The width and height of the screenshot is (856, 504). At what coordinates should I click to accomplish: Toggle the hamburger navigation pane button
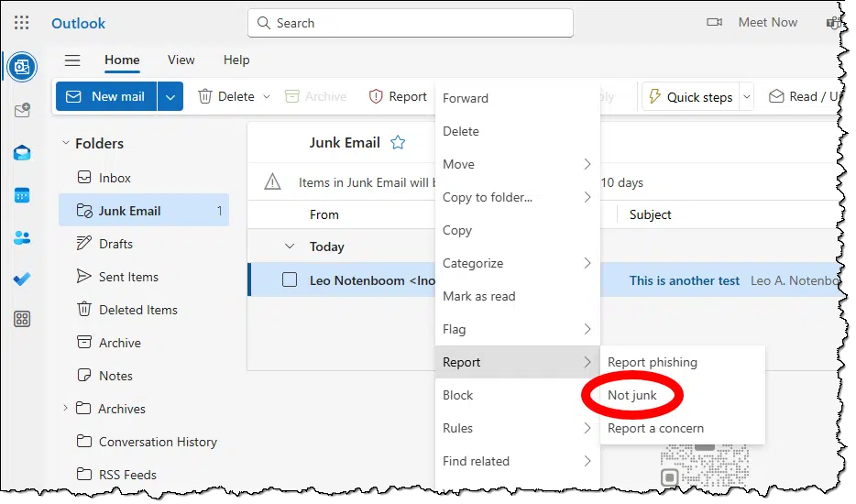pyautogui.click(x=72, y=60)
